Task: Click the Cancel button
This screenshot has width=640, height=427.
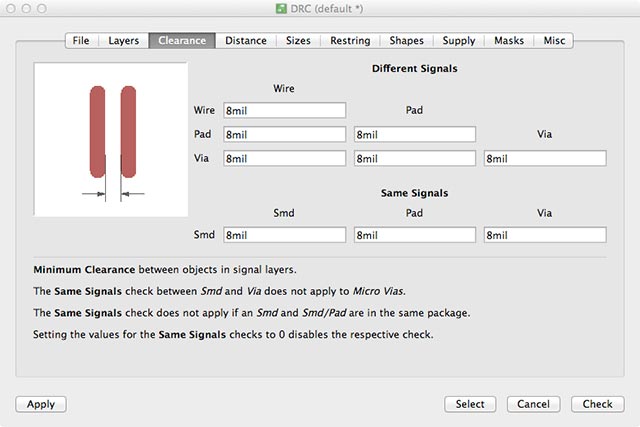Action: pos(534,404)
